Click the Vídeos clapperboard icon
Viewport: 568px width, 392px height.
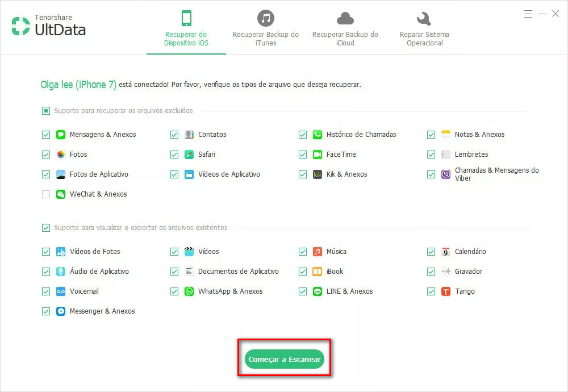click(189, 252)
